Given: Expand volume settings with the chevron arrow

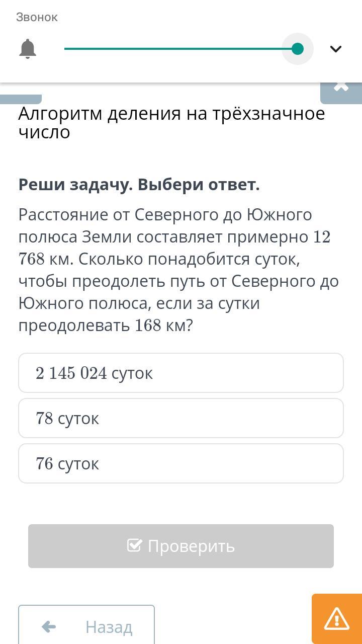Looking at the screenshot, I should 336,49.
